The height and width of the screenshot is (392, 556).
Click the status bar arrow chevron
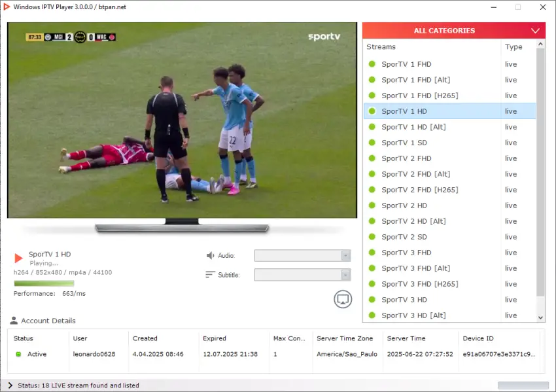point(10,385)
